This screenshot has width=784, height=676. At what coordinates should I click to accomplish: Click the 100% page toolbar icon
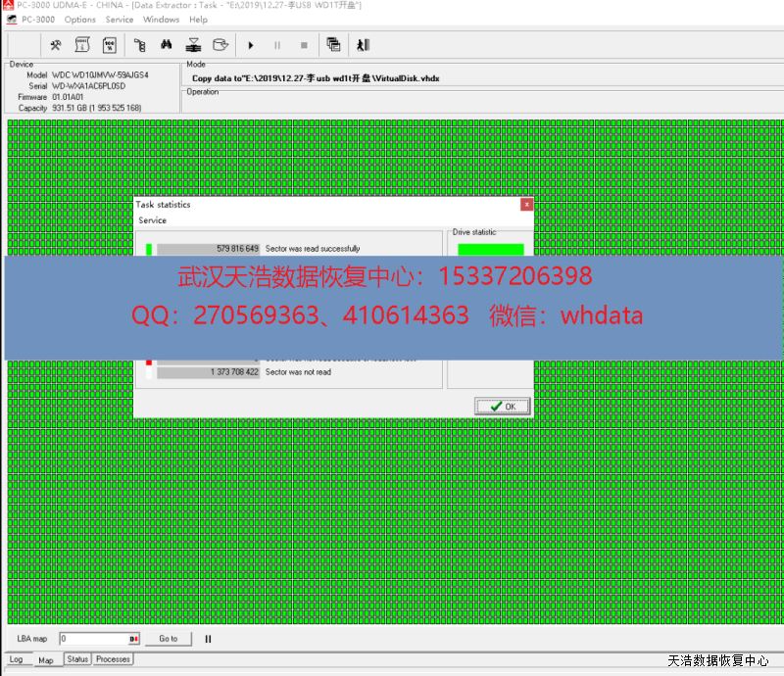[x=110, y=45]
